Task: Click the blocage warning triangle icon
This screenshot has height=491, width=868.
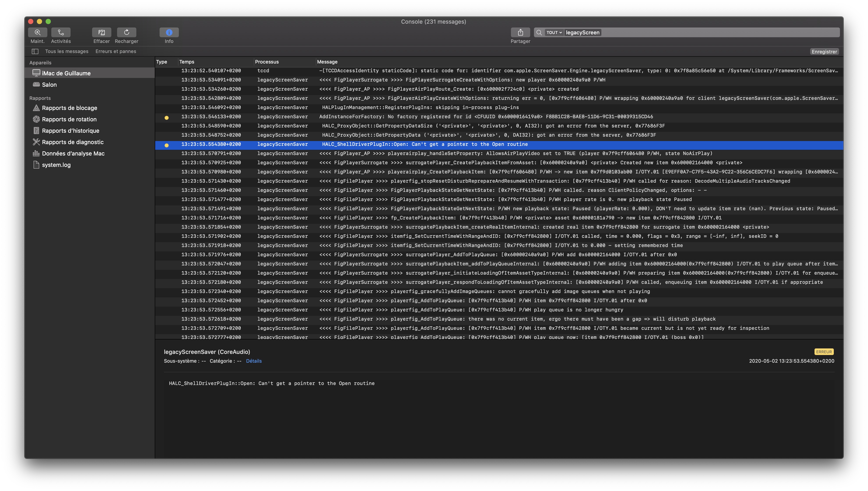Action: pyautogui.click(x=36, y=108)
